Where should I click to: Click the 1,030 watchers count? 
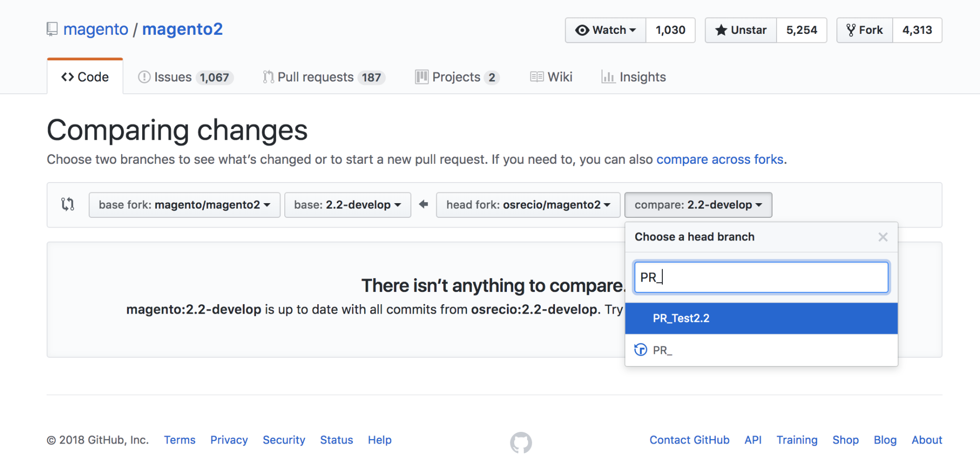(x=671, y=30)
